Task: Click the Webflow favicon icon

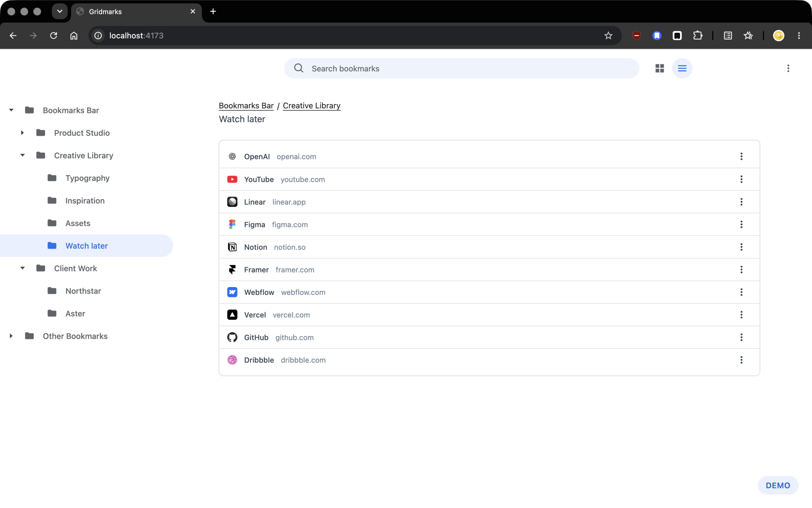Action: (x=232, y=292)
